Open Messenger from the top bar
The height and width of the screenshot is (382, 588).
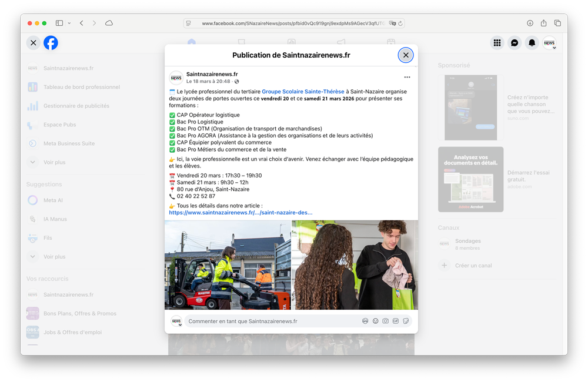pyautogui.click(x=514, y=43)
